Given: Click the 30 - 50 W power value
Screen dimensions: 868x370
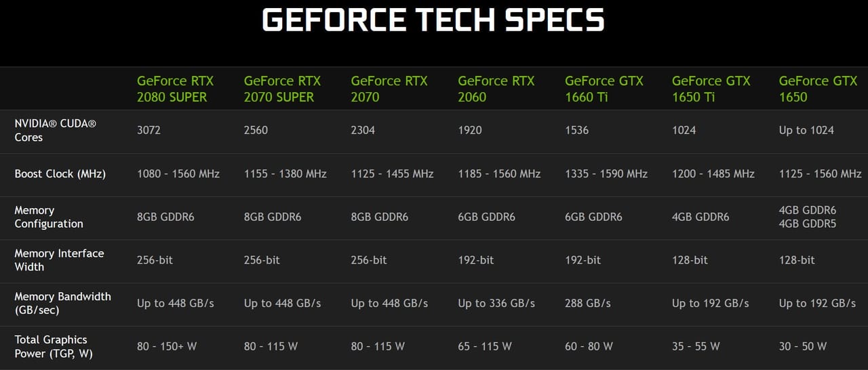Looking at the screenshot, I should (x=803, y=346).
